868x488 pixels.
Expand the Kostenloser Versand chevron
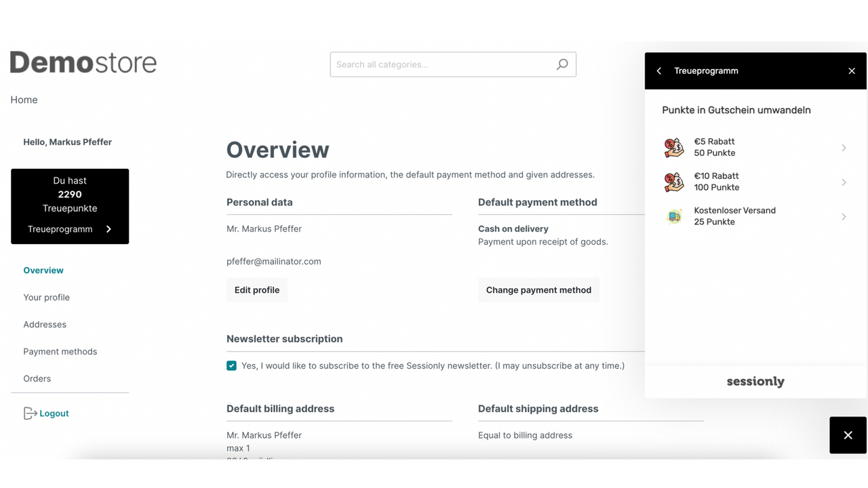[x=844, y=216]
